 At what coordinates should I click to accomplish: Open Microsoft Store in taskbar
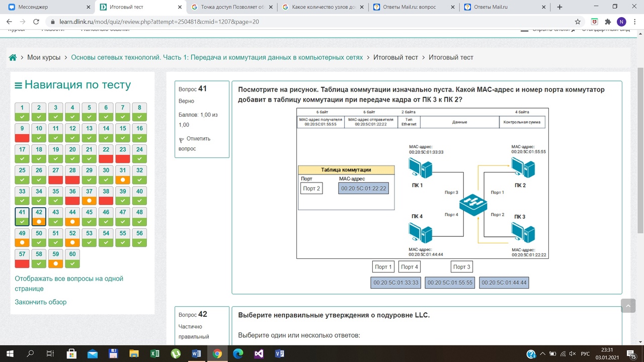(71, 353)
